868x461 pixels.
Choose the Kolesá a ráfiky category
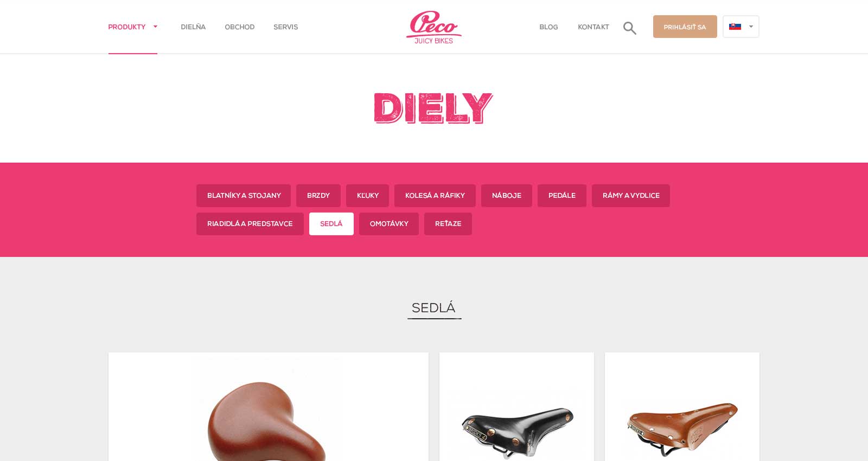pyautogui.click(x=435, y=196)
